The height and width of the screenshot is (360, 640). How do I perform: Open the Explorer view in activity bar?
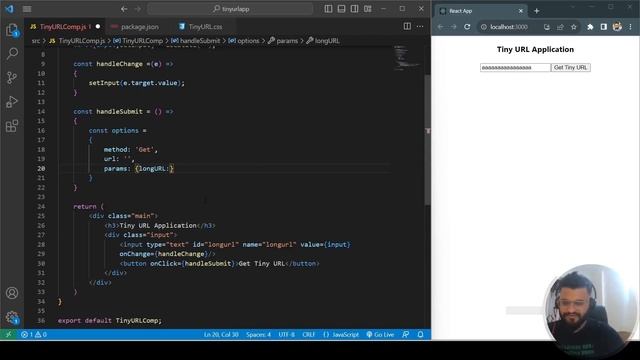[x=12, y=30]
